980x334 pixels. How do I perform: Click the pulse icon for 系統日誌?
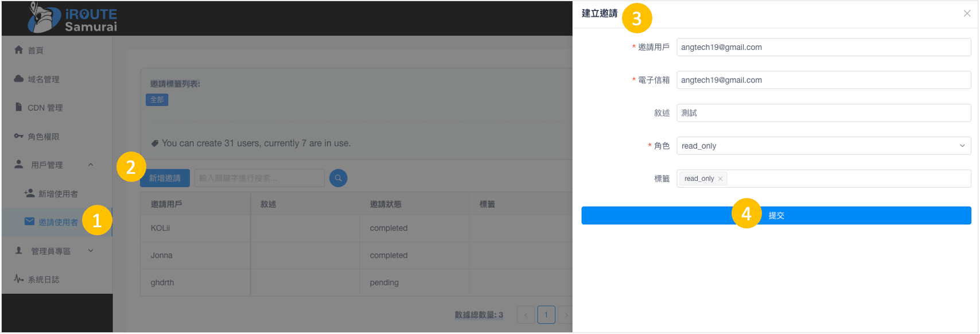(x=18, y=279)
